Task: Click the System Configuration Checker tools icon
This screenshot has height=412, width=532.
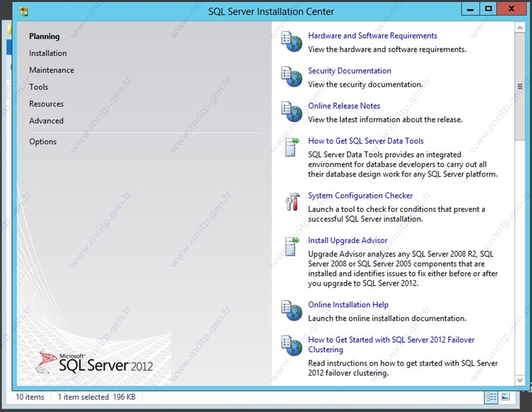Action: click(x=292, y=202)
